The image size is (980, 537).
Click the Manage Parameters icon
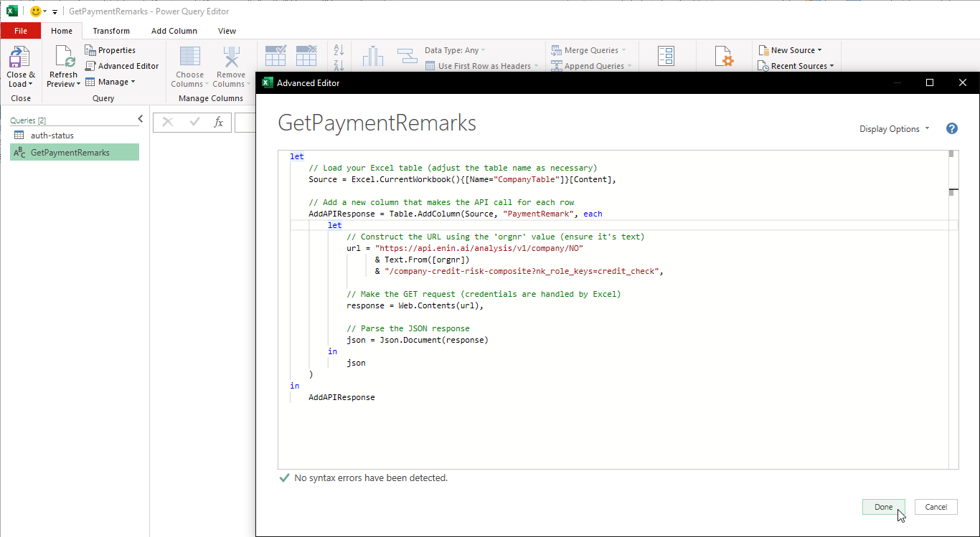tap(666, 57)
